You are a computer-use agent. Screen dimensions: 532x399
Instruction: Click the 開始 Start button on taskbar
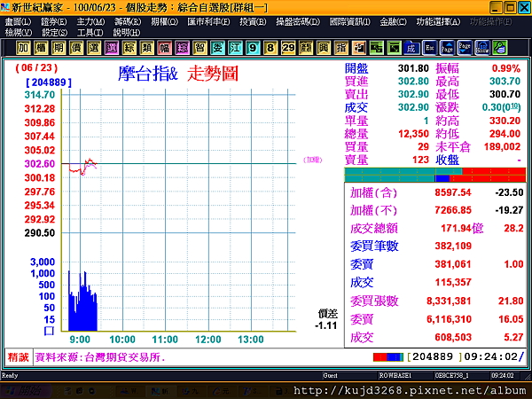click(25, 391)
